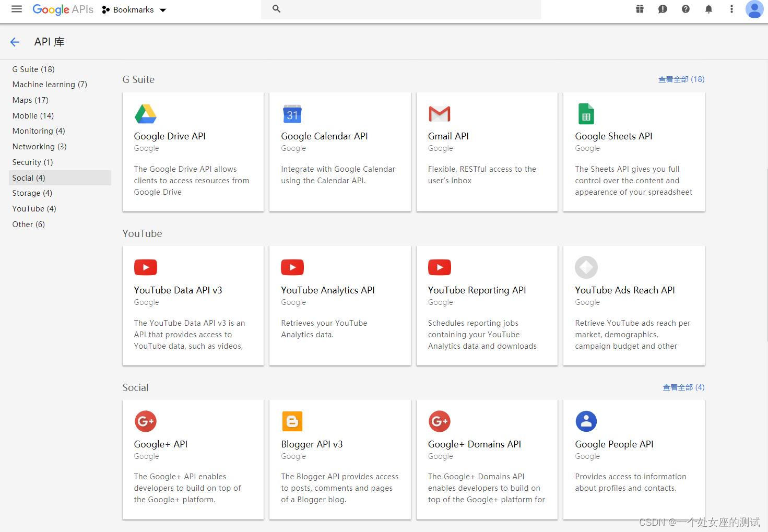Click 'Provides access to information' People description
Viewport: 768px width, 532px height.
point(631,482)
